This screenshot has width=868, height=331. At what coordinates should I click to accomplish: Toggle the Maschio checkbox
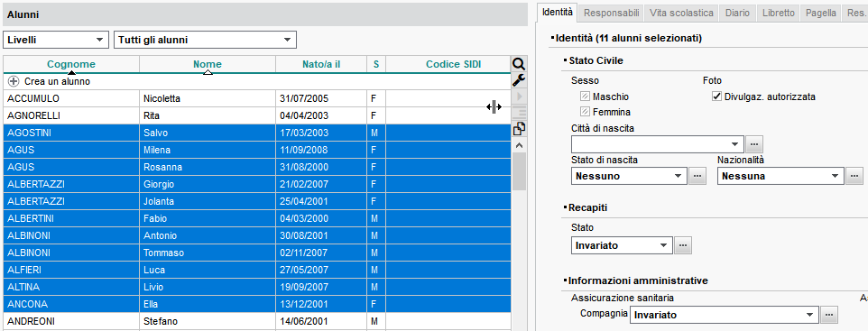tap(585, 97)
